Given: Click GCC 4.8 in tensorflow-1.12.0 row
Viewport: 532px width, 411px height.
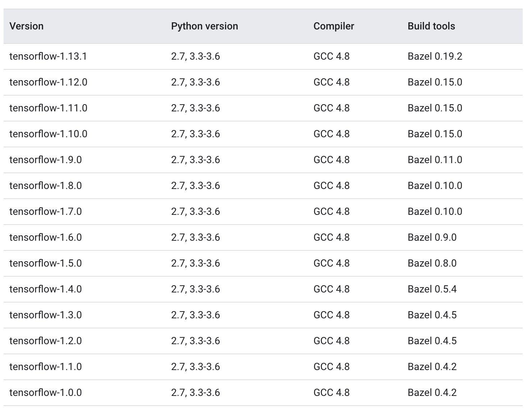Looking at the screenshot, I should (x=331, y=82).
